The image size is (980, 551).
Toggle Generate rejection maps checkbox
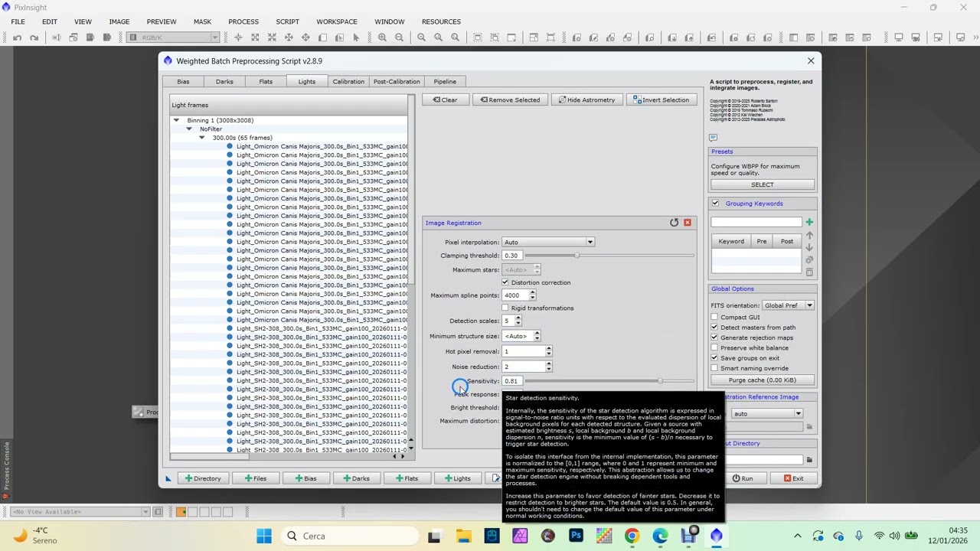[715, 337]
